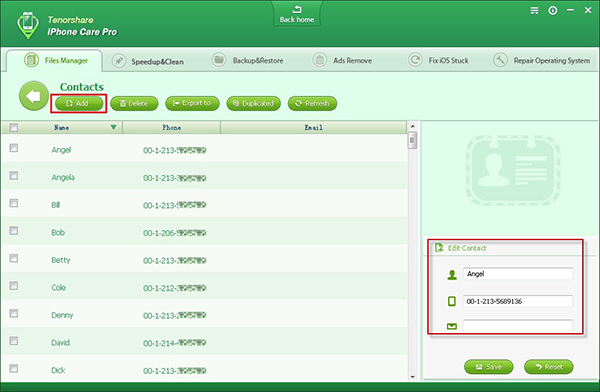The width and height of the screenshot is (600, 392).
Task: Tick the checkbox for contact Bob
Action: 14,230
